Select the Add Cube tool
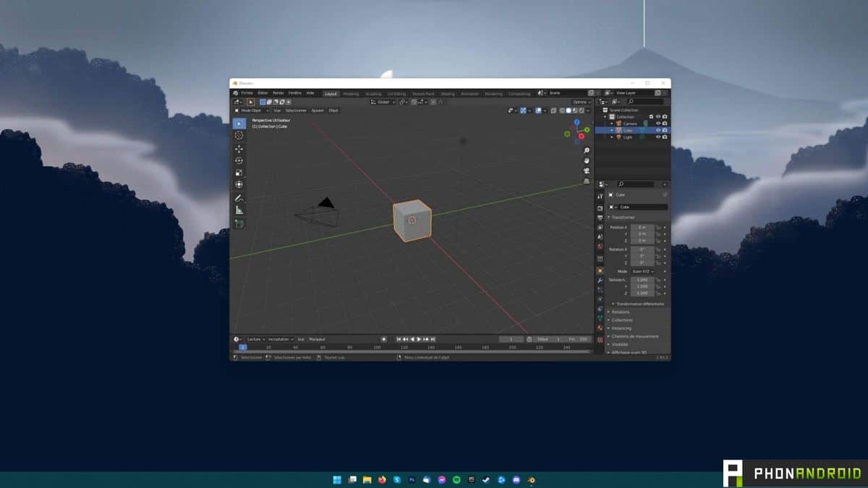The width and height of the screenshot is (868, 488). [x=239, y=223]
